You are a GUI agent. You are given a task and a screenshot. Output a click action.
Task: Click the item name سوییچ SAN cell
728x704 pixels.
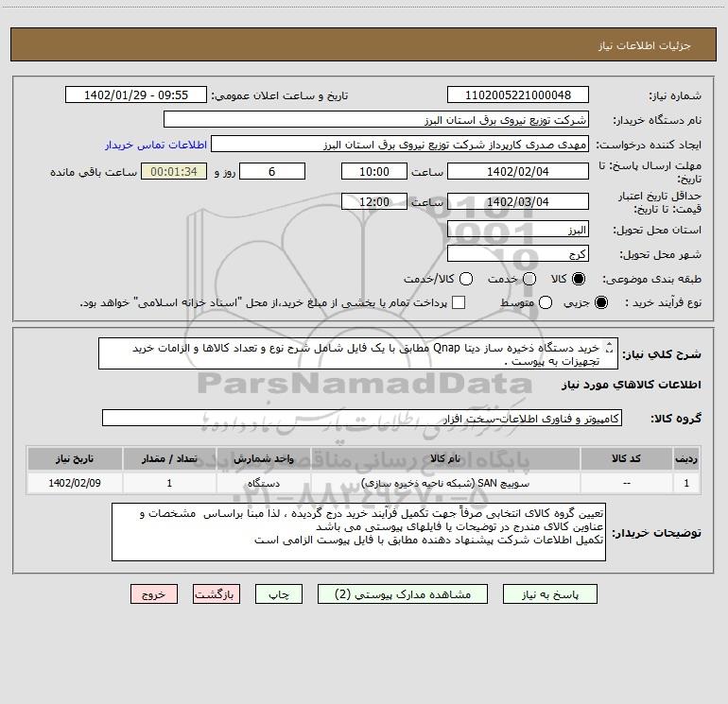444,483
